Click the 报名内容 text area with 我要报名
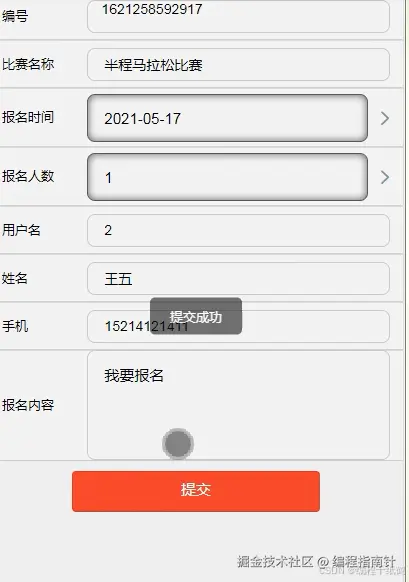Screen dimensions: 409x582 (x=238, y=405)
